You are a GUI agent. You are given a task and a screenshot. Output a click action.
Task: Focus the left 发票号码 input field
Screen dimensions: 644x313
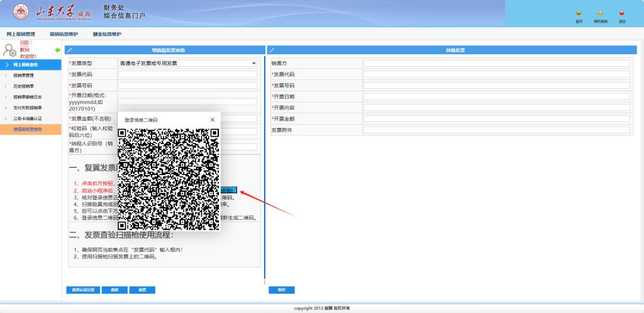187,85
